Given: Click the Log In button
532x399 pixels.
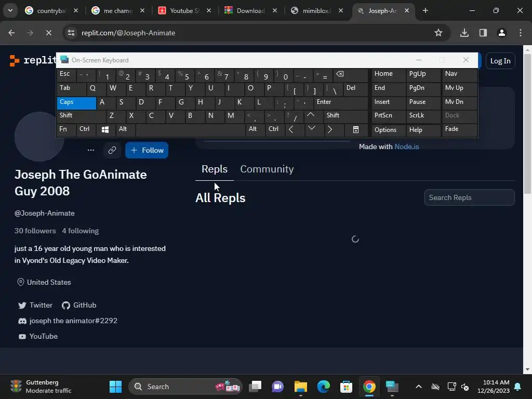Looking at the screenshot, I should click(500, 61).
